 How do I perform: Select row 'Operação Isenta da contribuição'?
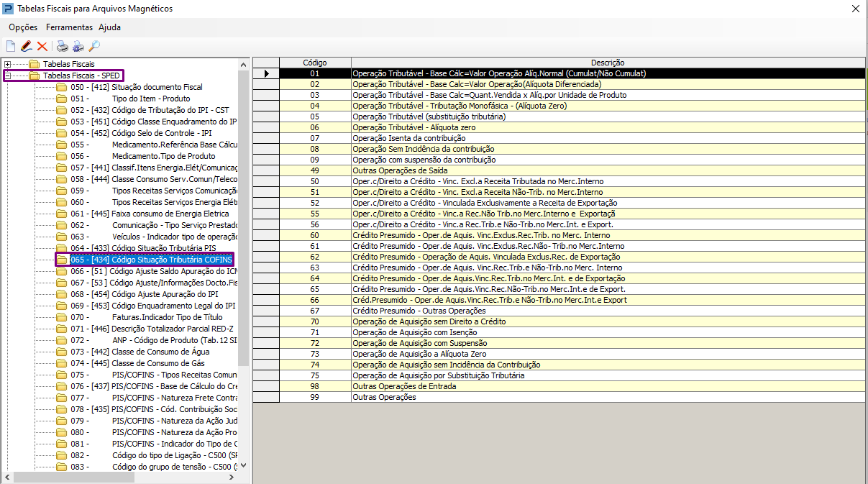coord(608,138)
